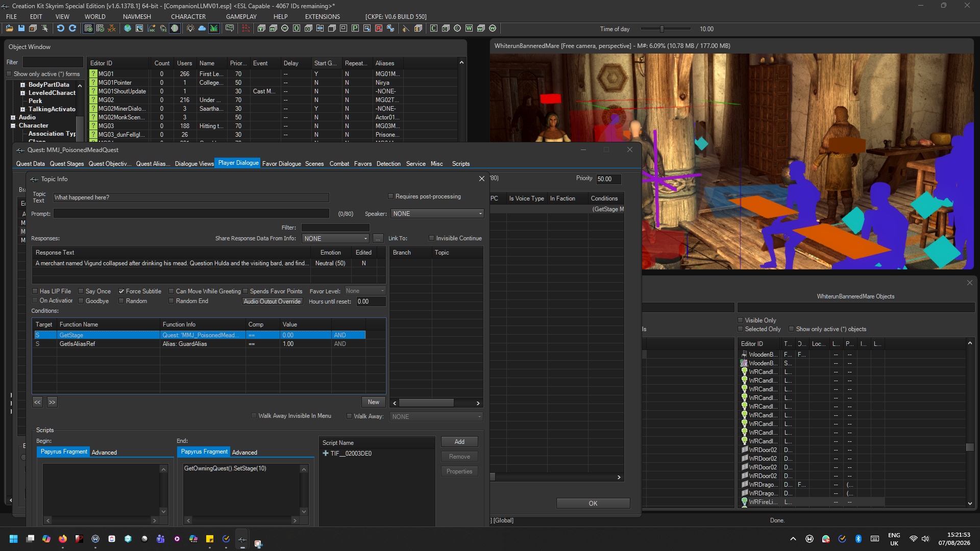Click New condition button
Image resolution: width=980 pixels, height=551 pixels.
coord(374,402)
